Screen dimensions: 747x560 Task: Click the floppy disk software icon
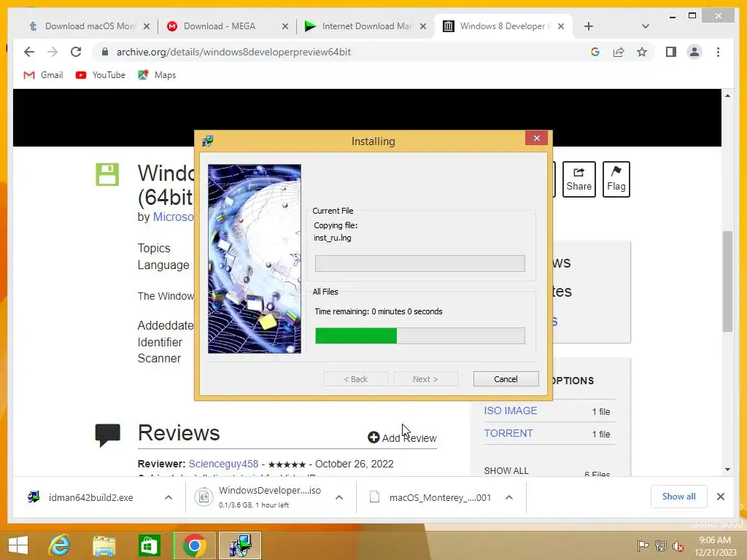[107, 174]
